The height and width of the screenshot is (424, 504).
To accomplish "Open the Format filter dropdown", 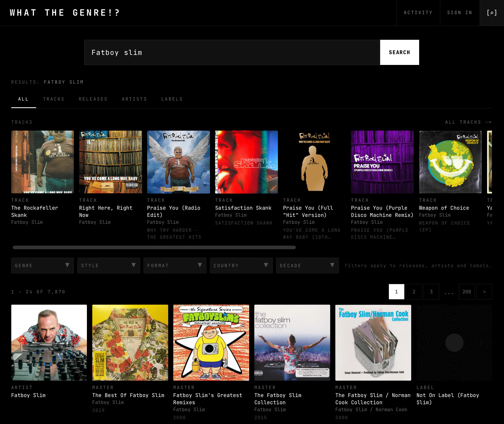I will point(175,265).
